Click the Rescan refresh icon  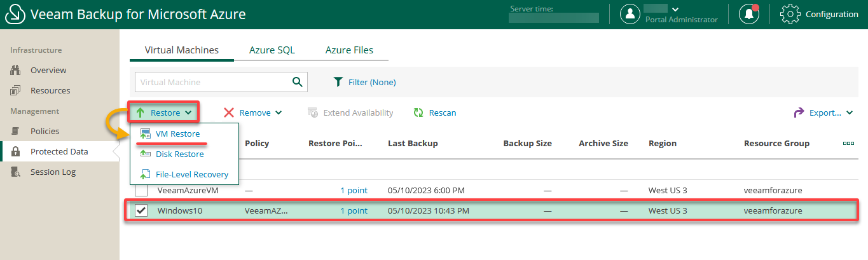pos(418,113)
